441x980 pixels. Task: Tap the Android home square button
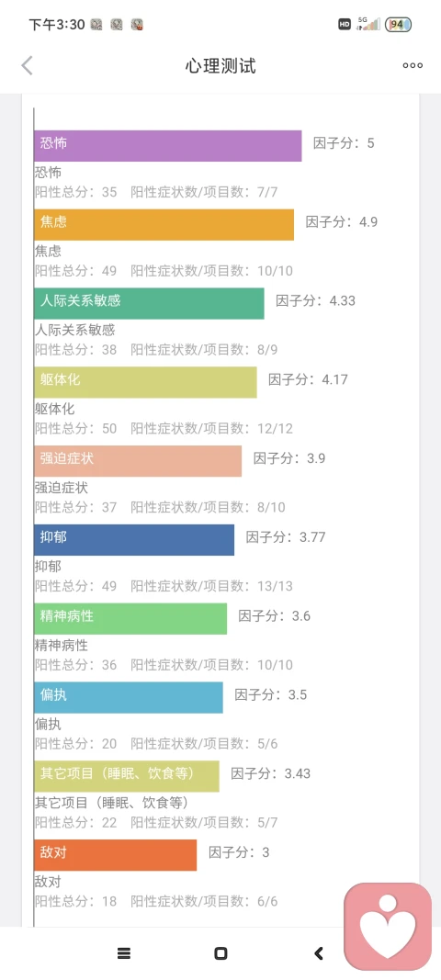coord(220,953)
